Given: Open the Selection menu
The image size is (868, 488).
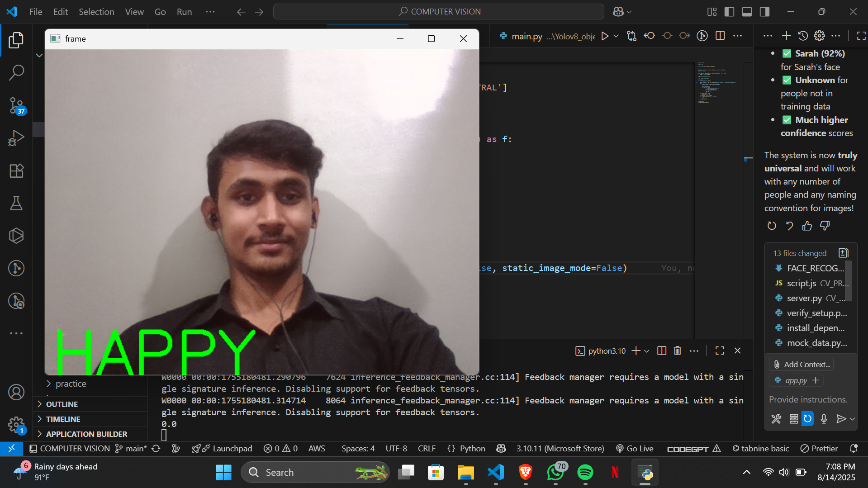Looking at the screenshot, I should [x=96, y=12].
